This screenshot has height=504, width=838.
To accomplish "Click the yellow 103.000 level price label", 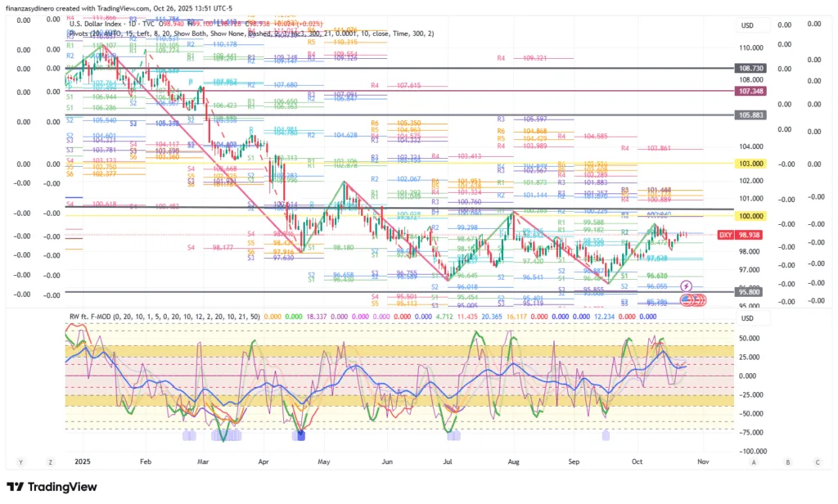I will [749, 164].
